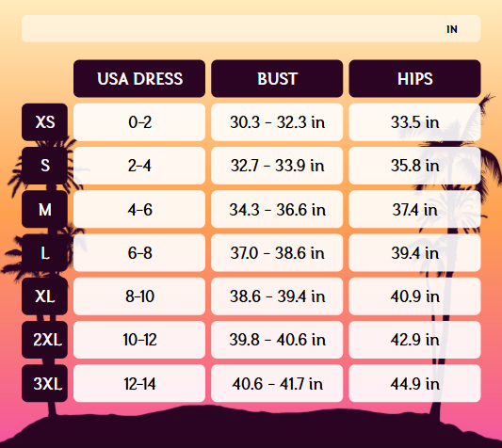Click the 35.8 in hips cell
Screen dimensions: 502x448
coord(414,166)
